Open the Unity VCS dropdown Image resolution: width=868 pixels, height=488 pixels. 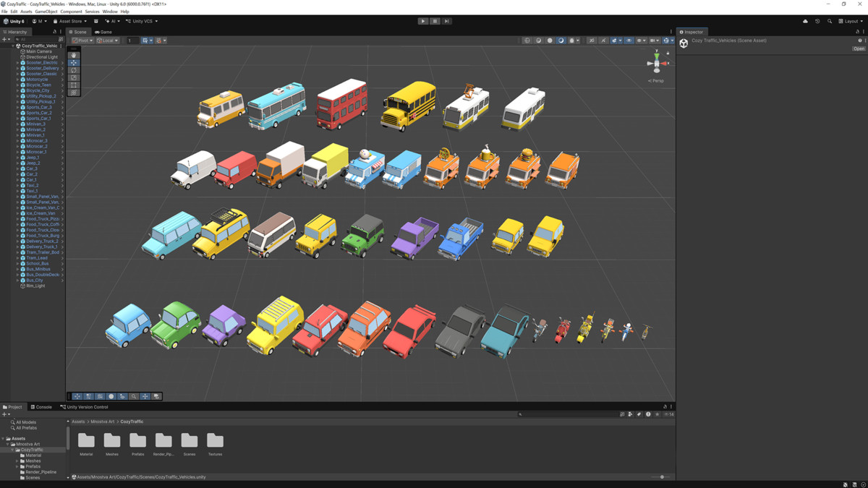click(142, 21)
